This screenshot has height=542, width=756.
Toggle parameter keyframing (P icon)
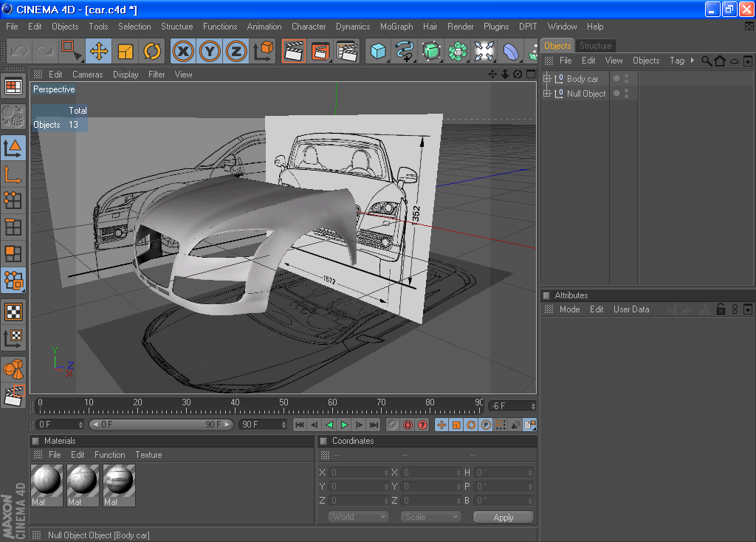(486, 425)
